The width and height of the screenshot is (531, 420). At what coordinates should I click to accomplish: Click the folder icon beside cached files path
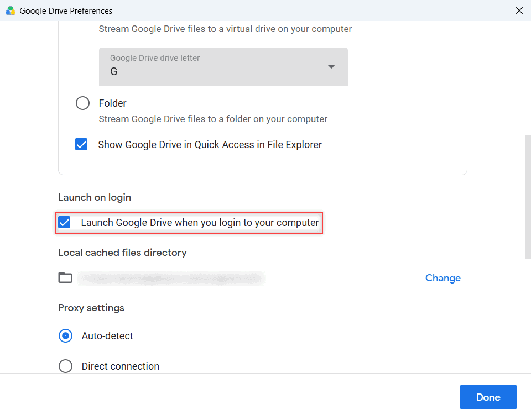tap(65, 277)
